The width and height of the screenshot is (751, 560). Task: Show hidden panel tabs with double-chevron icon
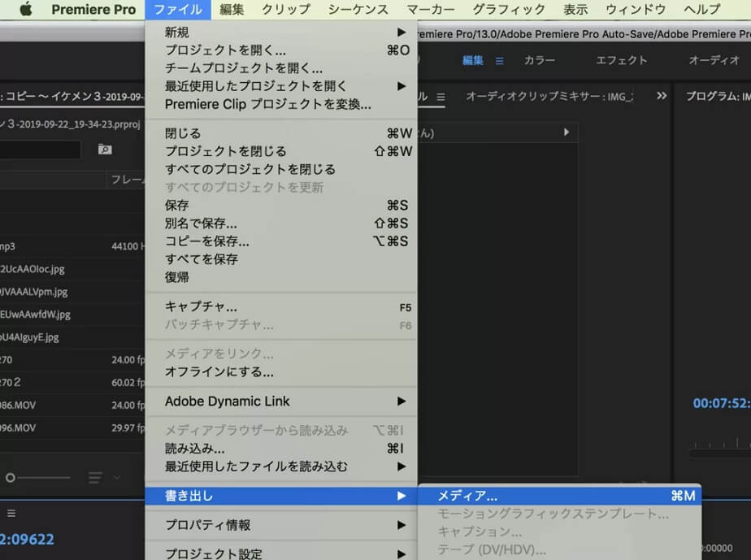(662, 96)
